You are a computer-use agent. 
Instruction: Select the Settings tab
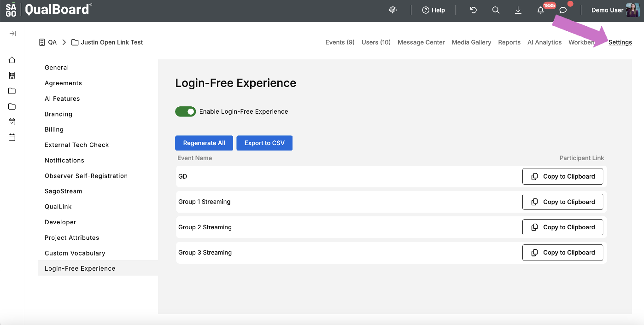[620, 42]
